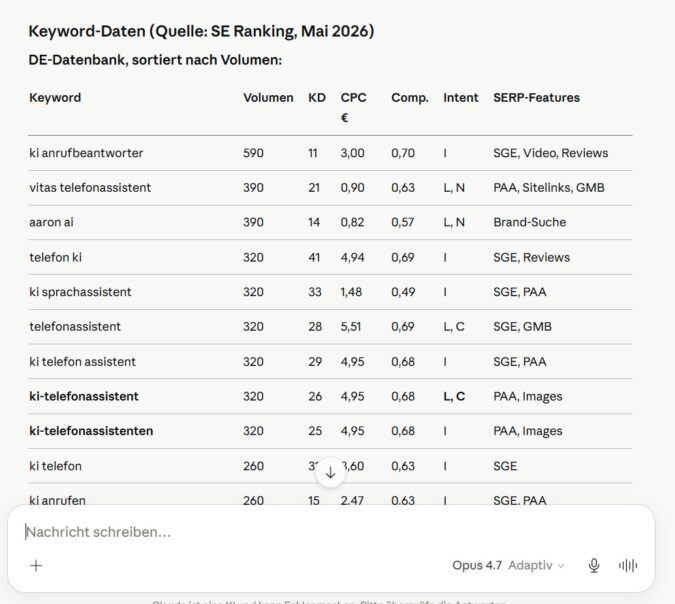Click KD value 28
Image resolution: width=675 pixels, height=604 pixels.
point(315,326)
